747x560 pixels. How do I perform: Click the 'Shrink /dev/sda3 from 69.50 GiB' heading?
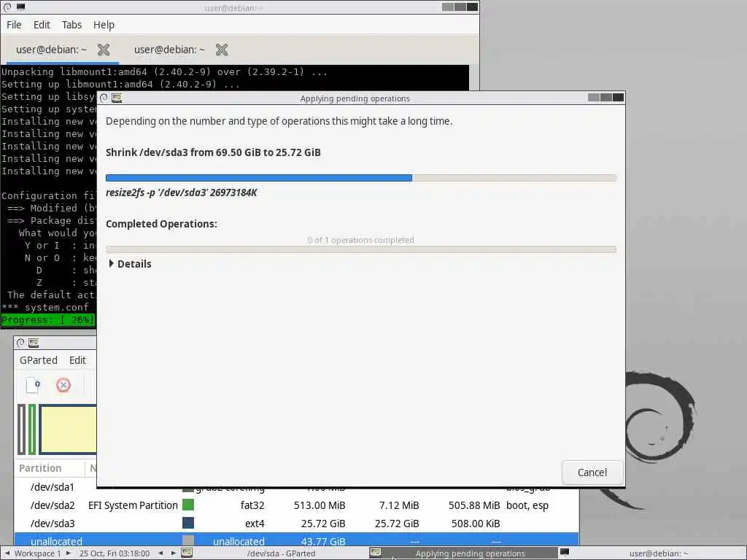213,152
